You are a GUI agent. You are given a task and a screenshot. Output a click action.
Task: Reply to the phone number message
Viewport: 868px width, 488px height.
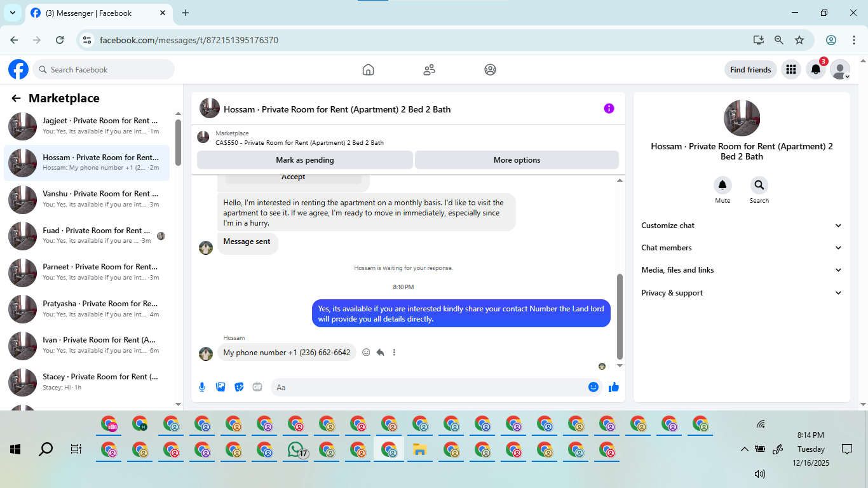(x=380, y=352)
